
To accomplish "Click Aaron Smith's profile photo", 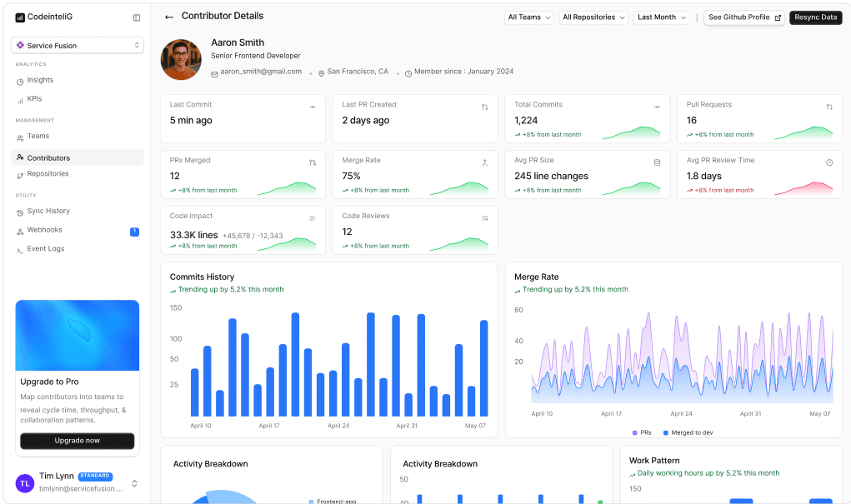I will [x=181, y=60].
